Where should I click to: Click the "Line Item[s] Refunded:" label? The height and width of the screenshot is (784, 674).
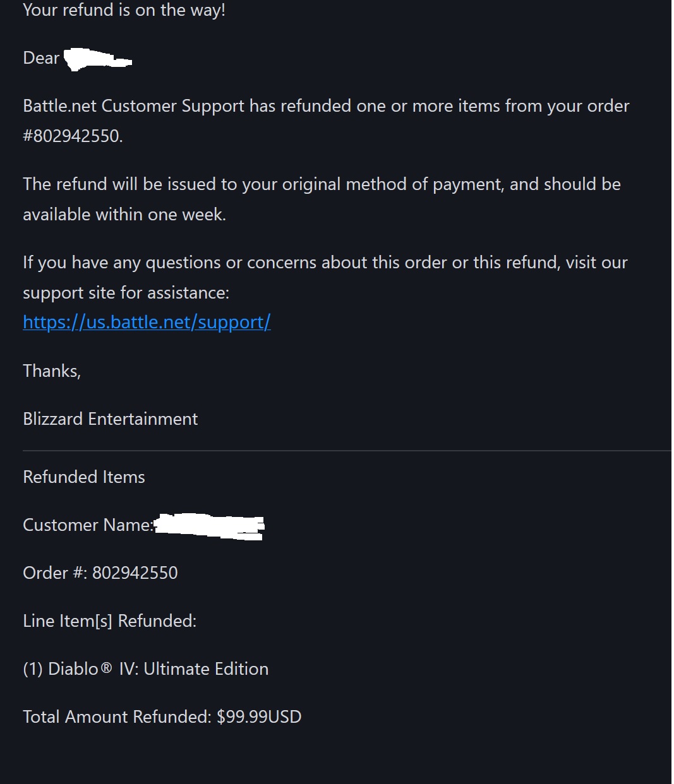109,621
